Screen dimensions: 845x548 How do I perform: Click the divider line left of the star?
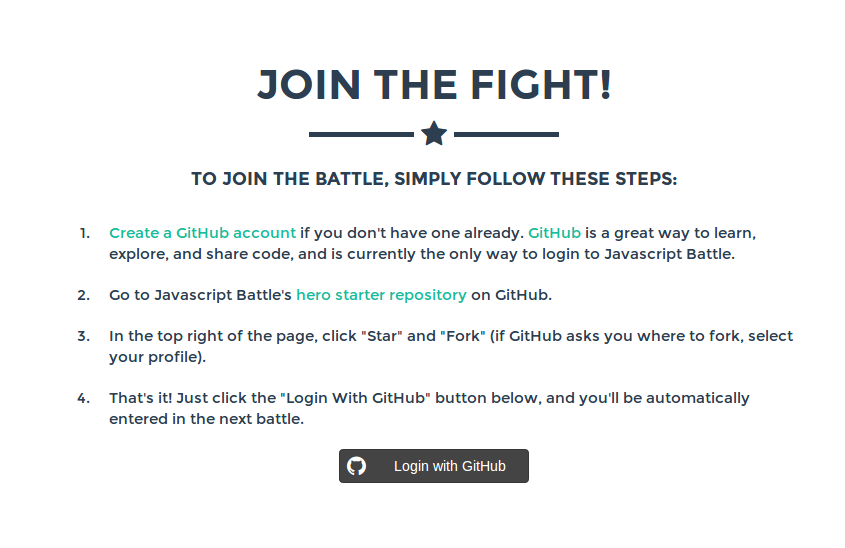click(x=361, y=134)
